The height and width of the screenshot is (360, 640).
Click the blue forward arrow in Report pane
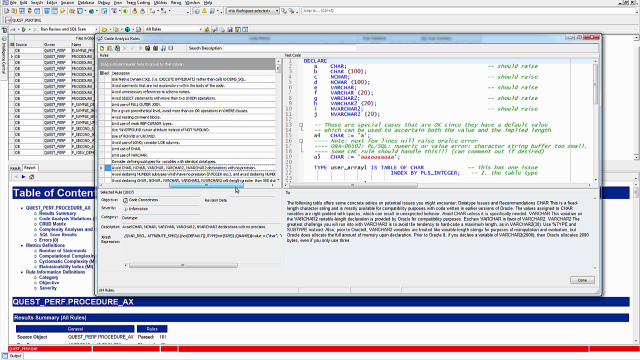pos(23,177)
